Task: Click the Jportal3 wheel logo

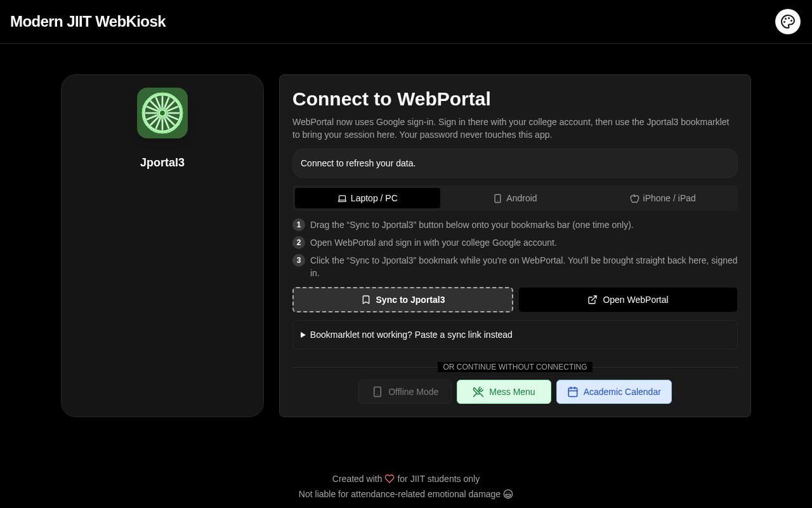Action: tap(162, 113)
